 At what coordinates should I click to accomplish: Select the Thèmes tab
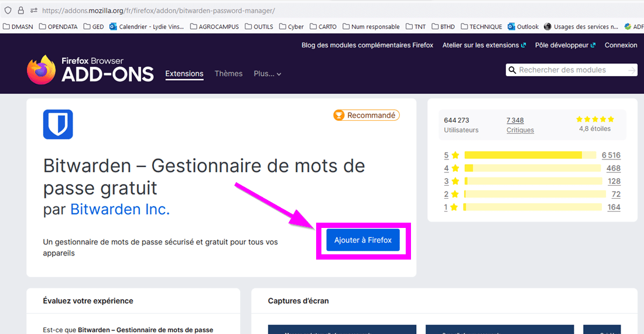[228, 73]
